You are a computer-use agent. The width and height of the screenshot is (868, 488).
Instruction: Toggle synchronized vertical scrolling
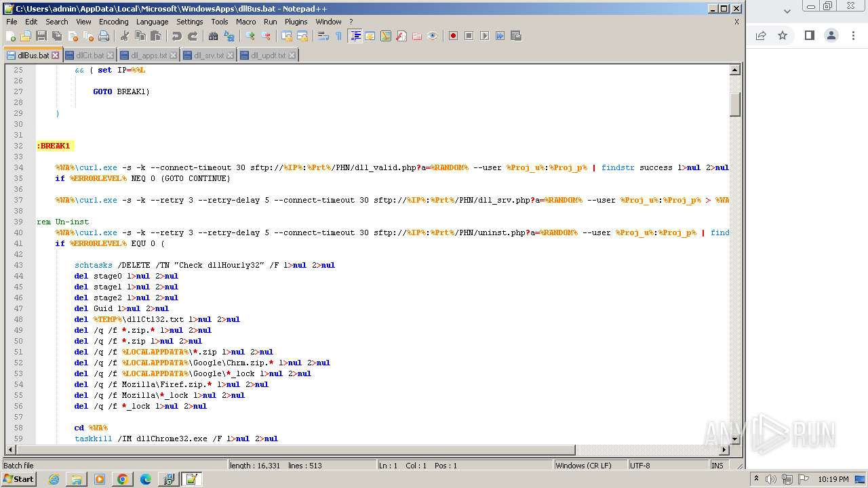coord(287,36)
